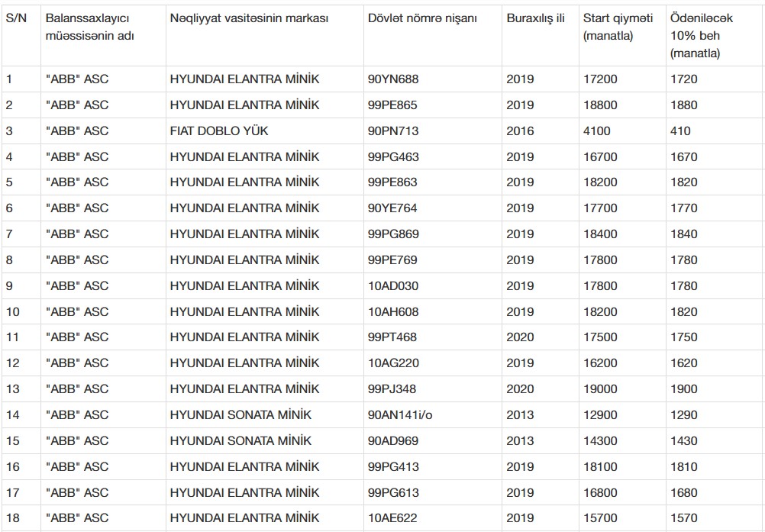Click start price 17200
Viewport: 765px width, 532px height.
pyautogui.click(x=600, y=79)
